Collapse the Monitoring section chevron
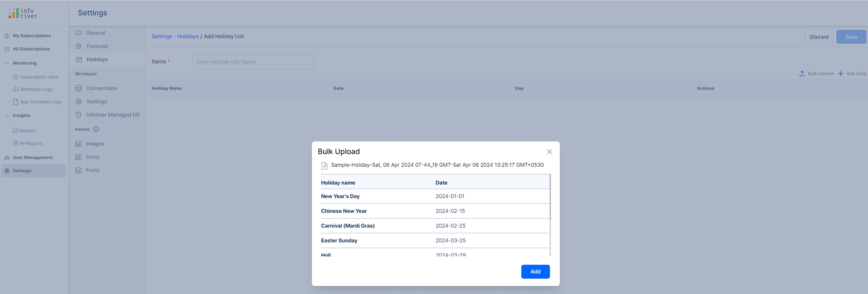868x294 pixels. 7,63
